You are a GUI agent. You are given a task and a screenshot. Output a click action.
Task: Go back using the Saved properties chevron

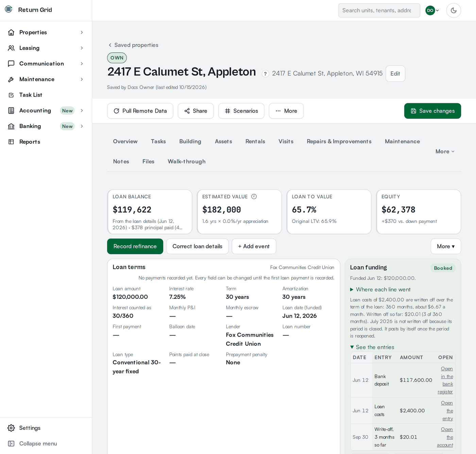(x=110, y=45)
